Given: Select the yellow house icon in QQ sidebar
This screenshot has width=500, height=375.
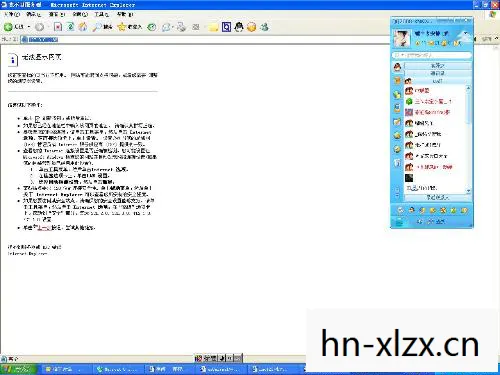Looking at the screenshot, I should tap(397, 135).
